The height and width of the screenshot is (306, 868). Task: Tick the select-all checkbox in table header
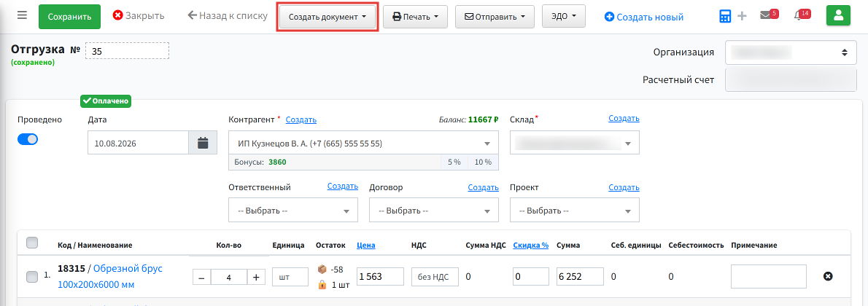(32, 243)
